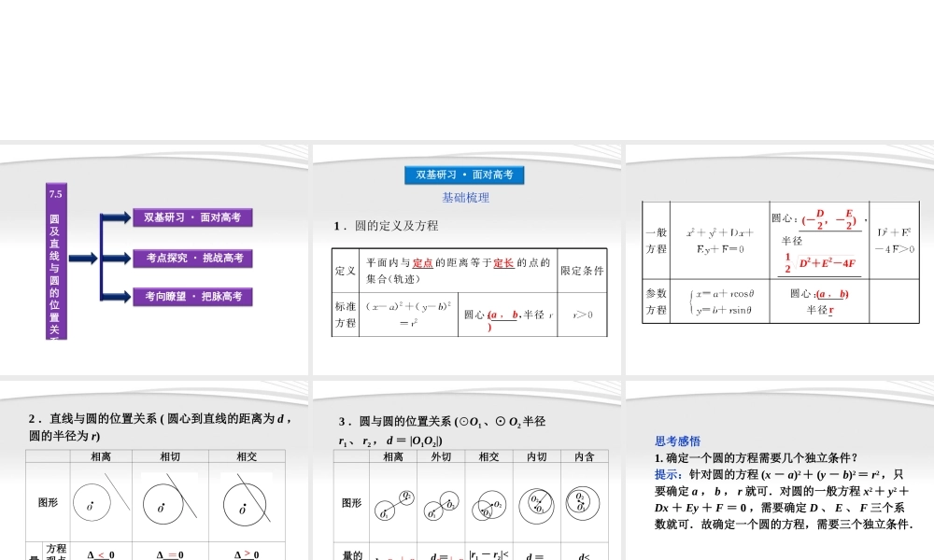The width and height of the screenshot is (934, 560).
Task: Click the 一般方程 table cell
Action: pos(656,241)
